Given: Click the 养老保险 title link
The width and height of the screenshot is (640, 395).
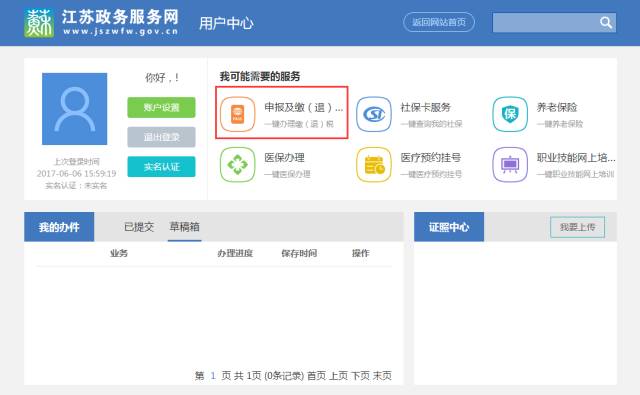Looking at the screenshot, I should pos(557,107).
